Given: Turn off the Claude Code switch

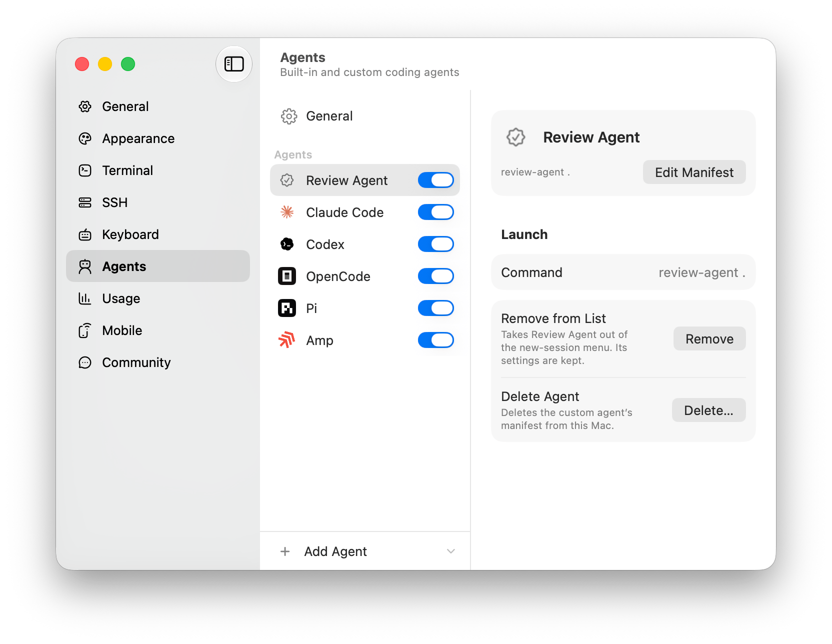Looking at the screenshot, I should click(436, 212).
